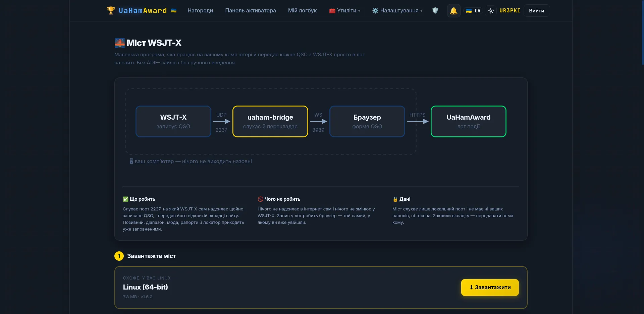Click the HTTPS arrow label

click(x=417, y=115)
